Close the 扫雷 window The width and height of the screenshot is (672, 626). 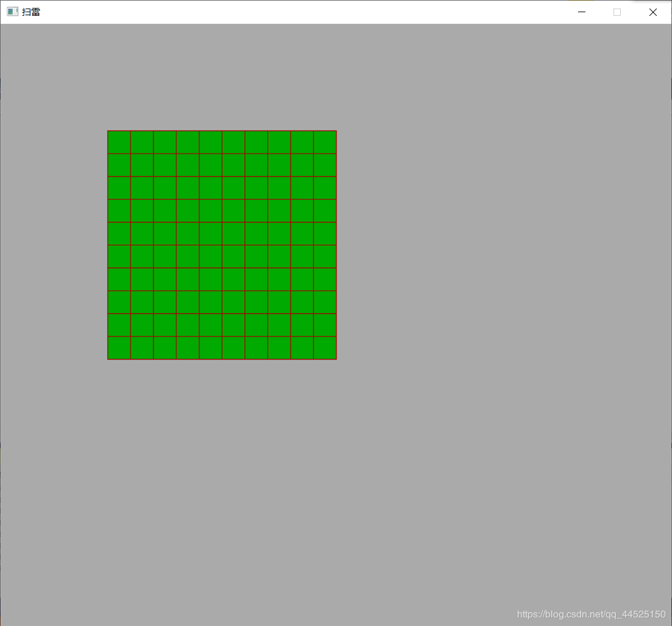tap(652, 12)
